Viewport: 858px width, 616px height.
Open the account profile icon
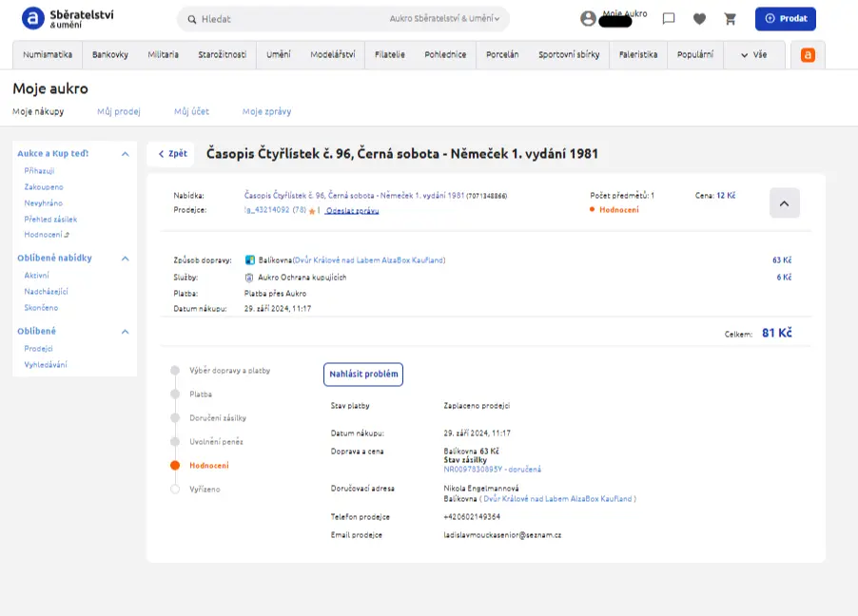tap(588, 19)
